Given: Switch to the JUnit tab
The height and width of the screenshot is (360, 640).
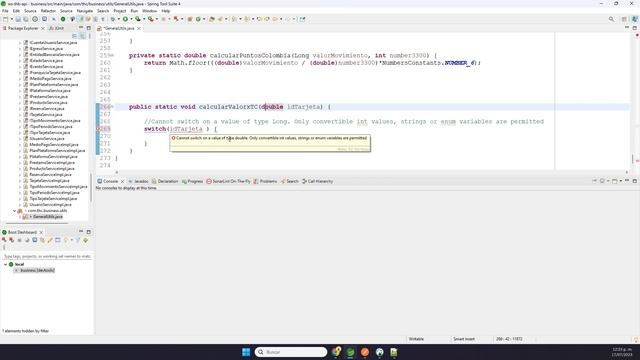Looking at the screenshot, I should pos(57,28).
